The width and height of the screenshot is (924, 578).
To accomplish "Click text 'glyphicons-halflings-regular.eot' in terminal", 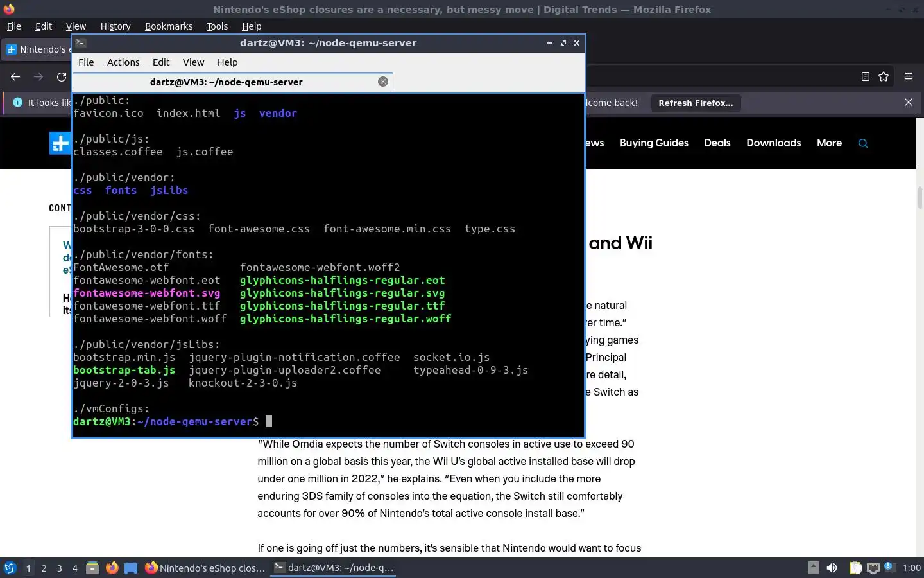I will coord(342,280).
